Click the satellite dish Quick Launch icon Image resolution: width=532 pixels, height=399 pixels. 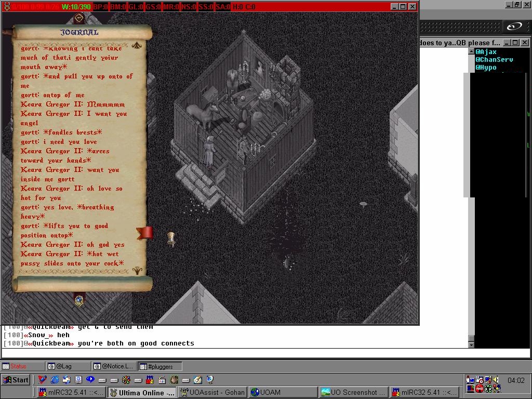pyautogui.click(x=210, y=380)
